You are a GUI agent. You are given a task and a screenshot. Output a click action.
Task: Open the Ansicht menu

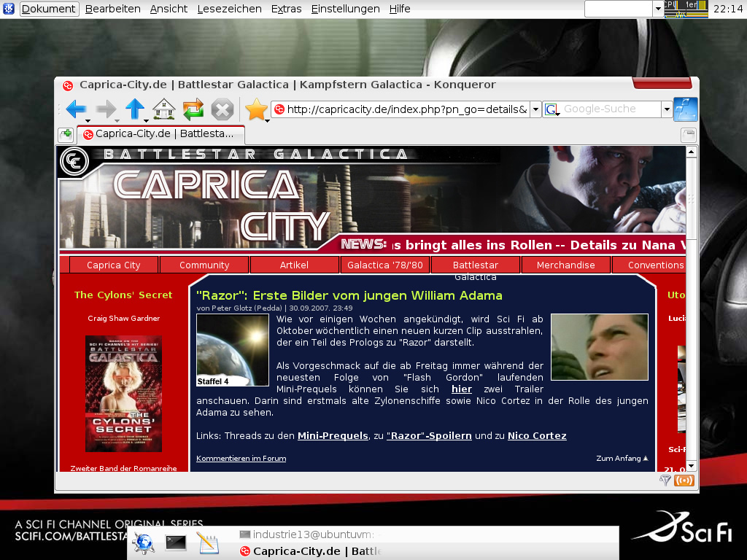[x=169, y=9]
